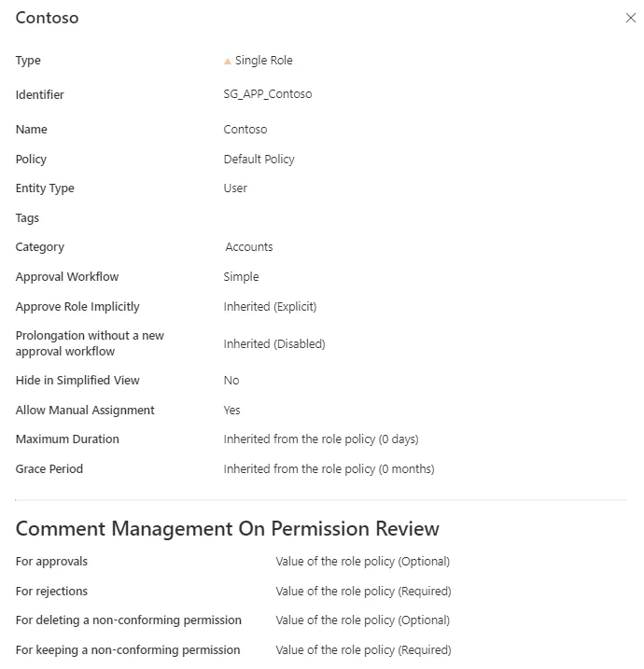Screen dimensions: 644x669
Task: Click the Simple approval workflow value
Action: pos(241,276)
